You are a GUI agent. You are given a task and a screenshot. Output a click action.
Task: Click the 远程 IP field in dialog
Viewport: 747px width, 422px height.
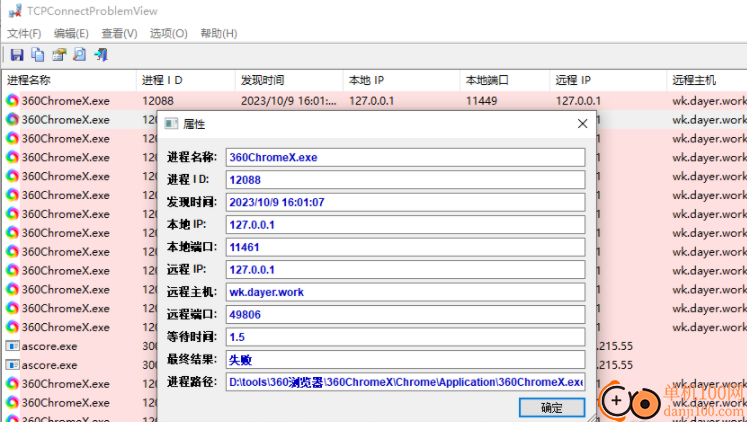(x=405, y=270)
